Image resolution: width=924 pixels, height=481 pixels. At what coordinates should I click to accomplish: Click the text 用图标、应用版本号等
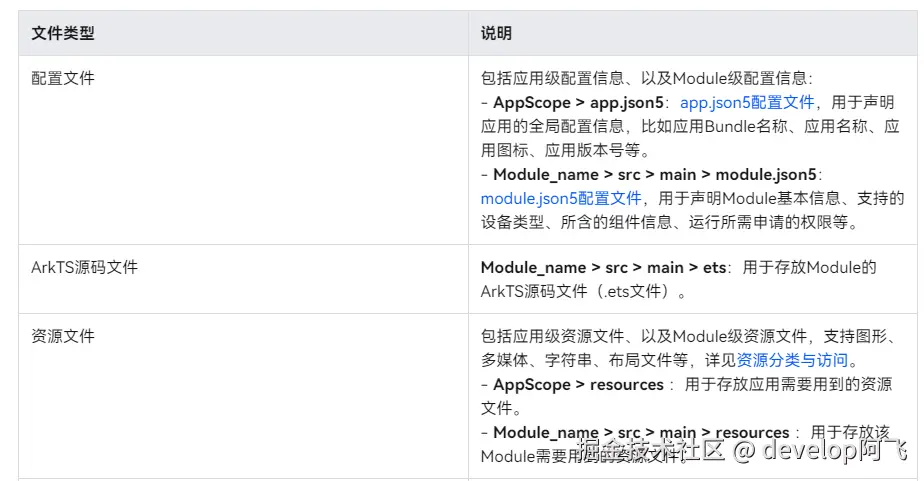565,150
